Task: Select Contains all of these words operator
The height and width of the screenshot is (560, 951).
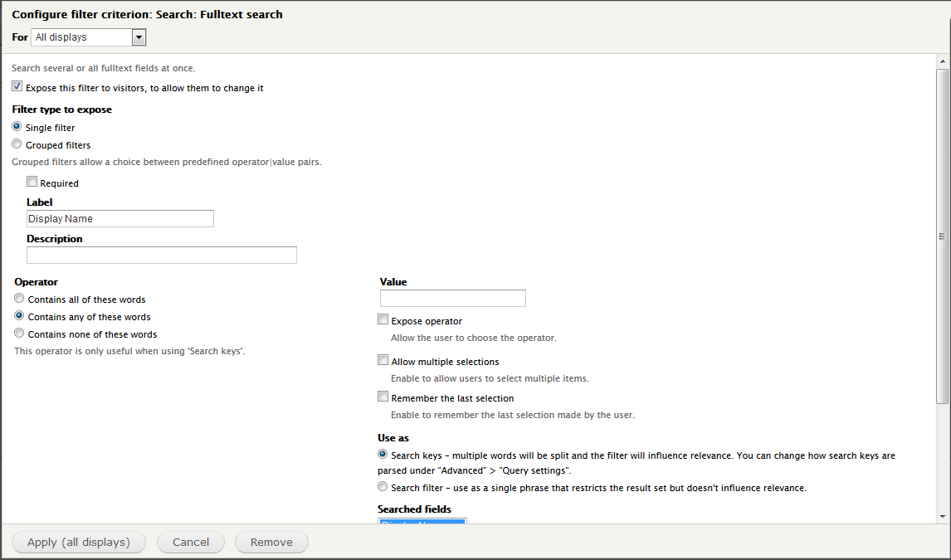Action: pyautogui.click(x=18, y=298)
